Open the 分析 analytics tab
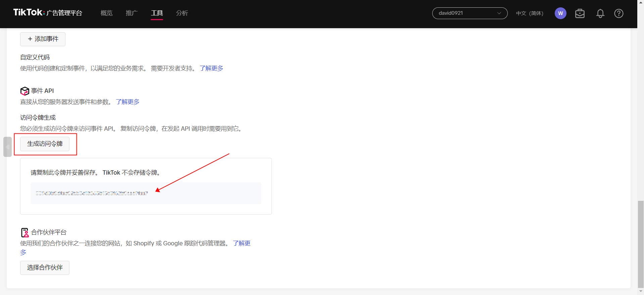 pyautogui.click(x=182, y=13)
